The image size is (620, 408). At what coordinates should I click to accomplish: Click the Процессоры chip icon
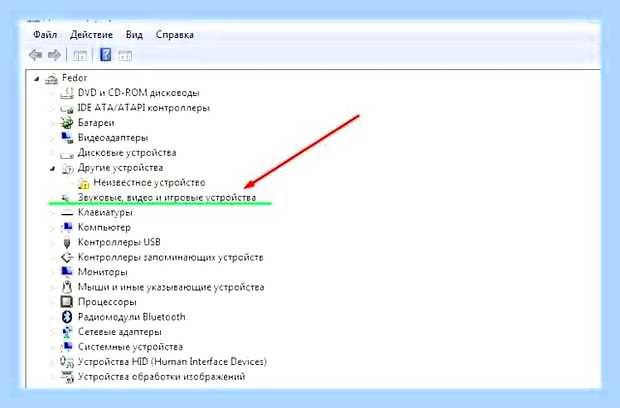pyautogui.click(x=66, y=302)
